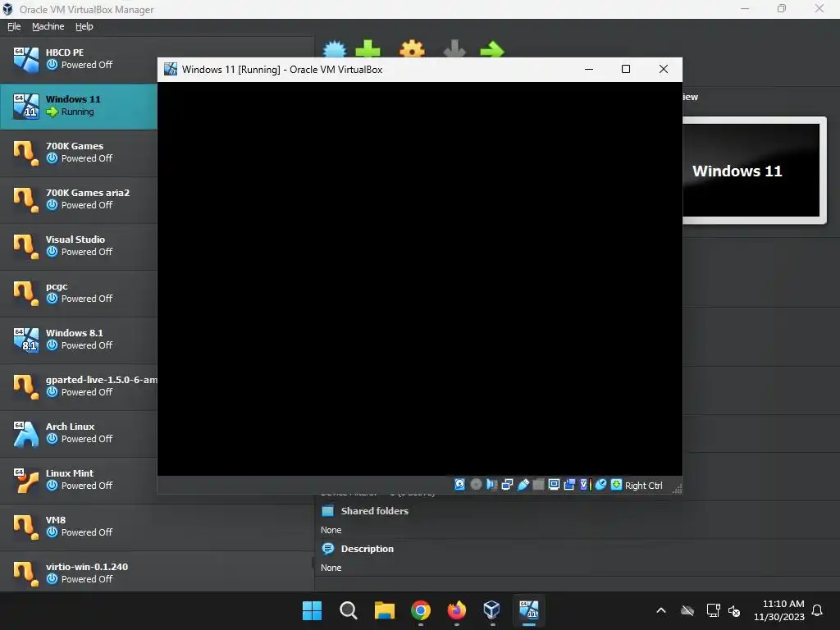Screen dimensions: 840x630
Task: Click the Windows 11 VM taskbar icon
Action: click(x=529, y=610)
